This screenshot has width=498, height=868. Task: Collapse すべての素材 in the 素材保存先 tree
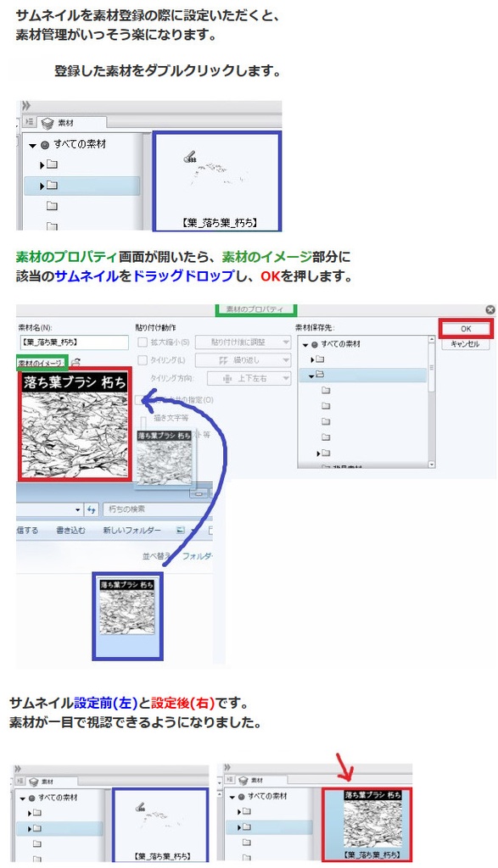(305, 344)
